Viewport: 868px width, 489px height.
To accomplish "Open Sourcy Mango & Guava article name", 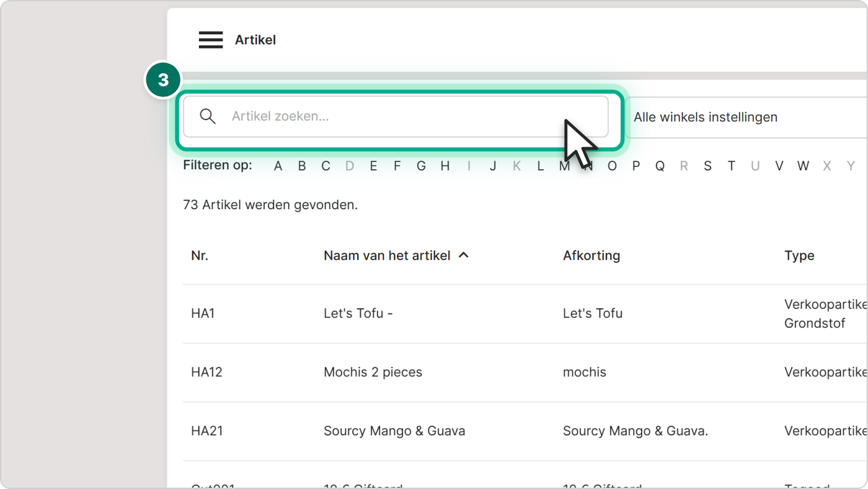I will tap(394, 431).
